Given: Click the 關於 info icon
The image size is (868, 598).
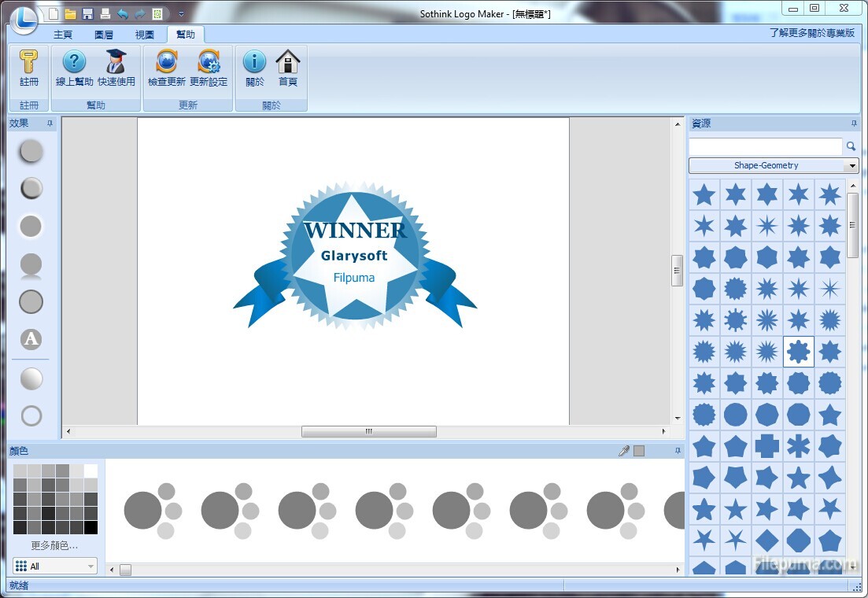Looking at the screenshot, I should [254, 68].
